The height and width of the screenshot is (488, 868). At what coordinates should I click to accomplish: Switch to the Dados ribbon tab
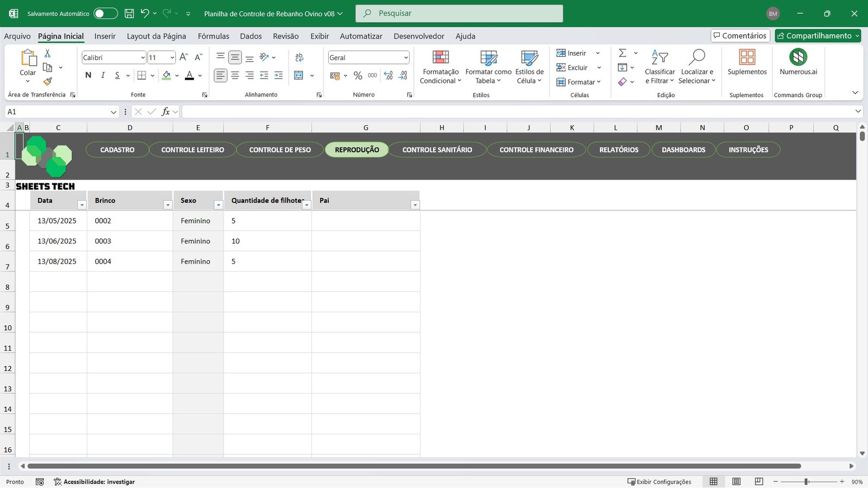pyautogui.click(x=251, y=36)
